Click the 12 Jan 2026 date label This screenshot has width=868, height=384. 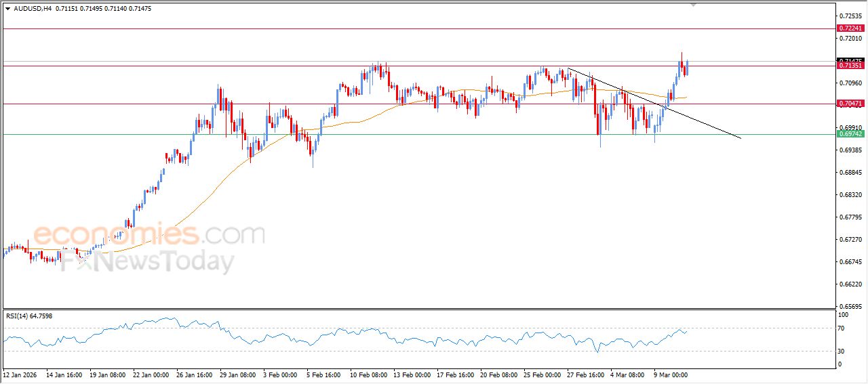pos(20,374)
